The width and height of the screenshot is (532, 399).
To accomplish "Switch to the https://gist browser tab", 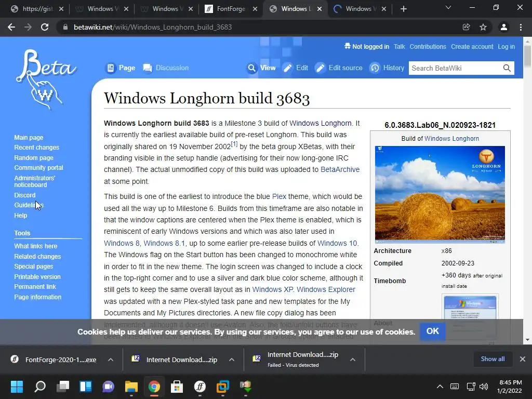I will [37, 9].
